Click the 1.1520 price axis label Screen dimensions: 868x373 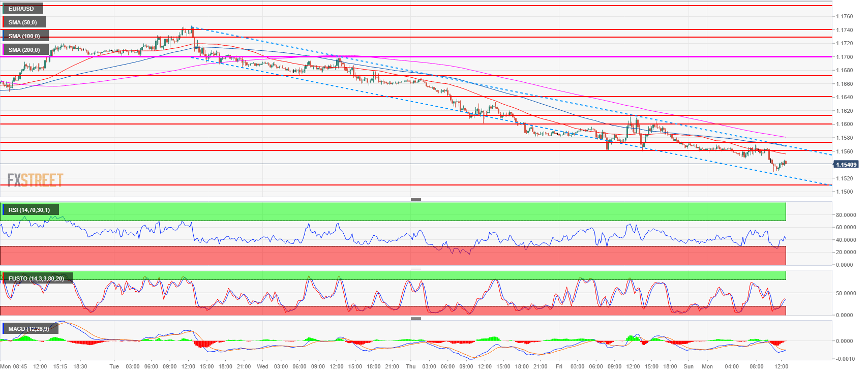845,178
